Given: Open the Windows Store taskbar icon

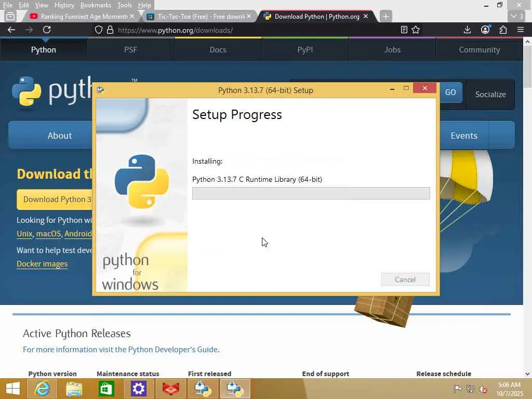Looking at the screenshot, I should coord(106,389).
